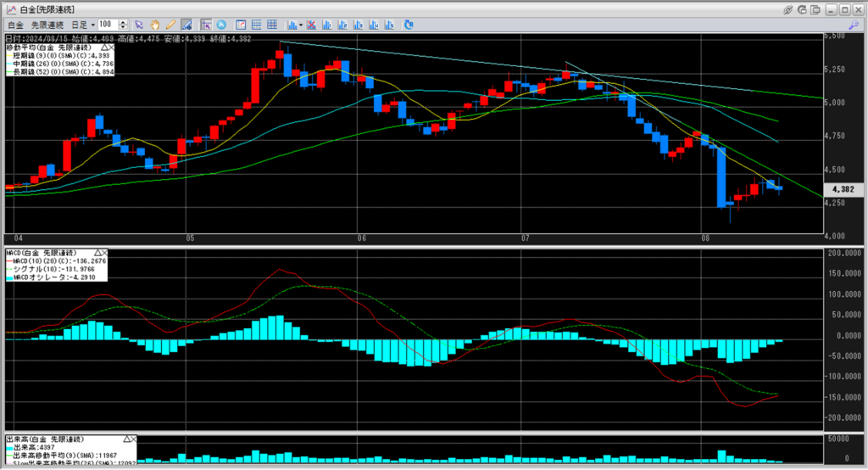Image resolution: width=868 pixels, height=470 pixels.
Task: Toggle the blue circle up-arrow button
Action: (221, 25)
